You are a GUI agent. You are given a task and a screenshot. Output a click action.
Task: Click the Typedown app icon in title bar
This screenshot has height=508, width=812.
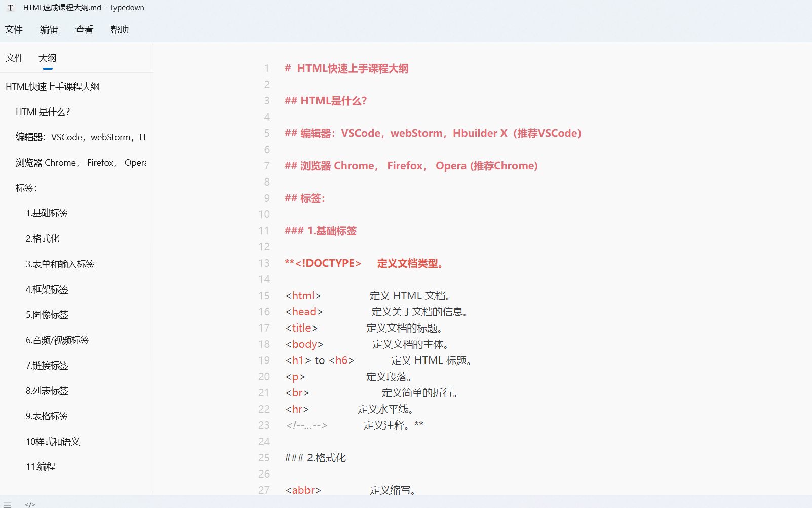[11, 8]
